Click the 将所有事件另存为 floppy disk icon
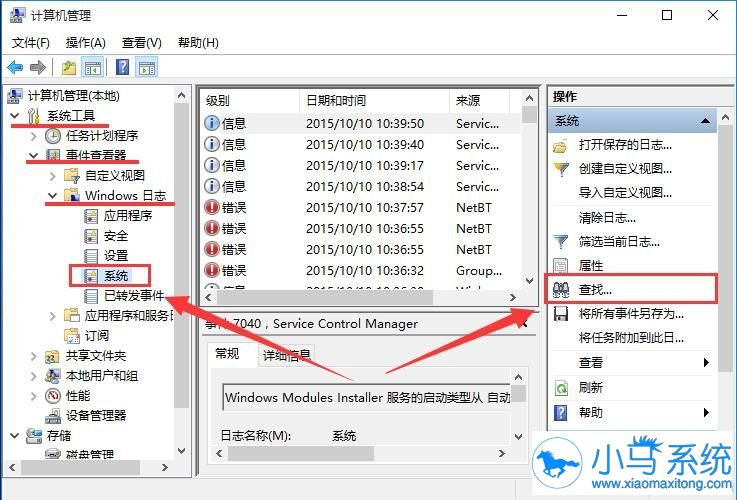Viewport: 737px width, 500px height. tap(561, 313)
